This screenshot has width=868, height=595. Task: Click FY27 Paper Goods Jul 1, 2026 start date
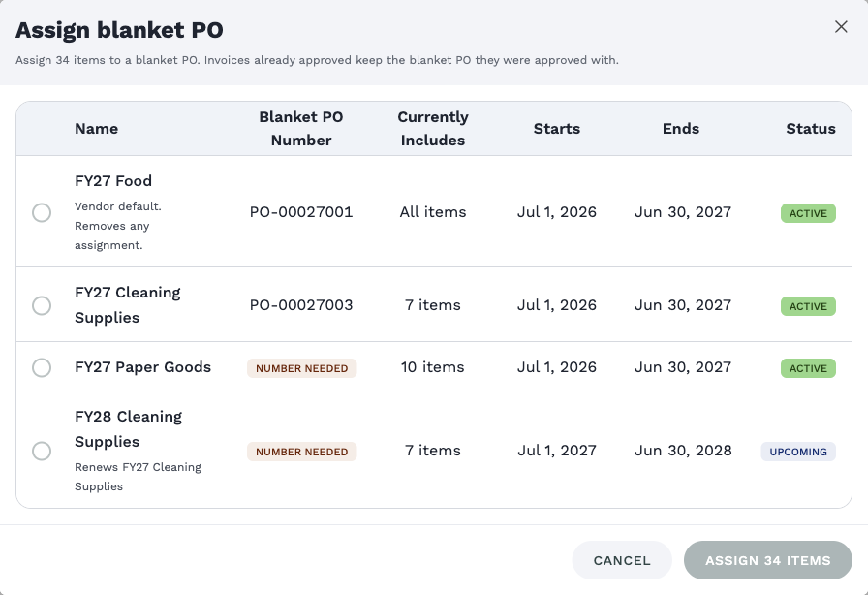click(x=557, y=367)
